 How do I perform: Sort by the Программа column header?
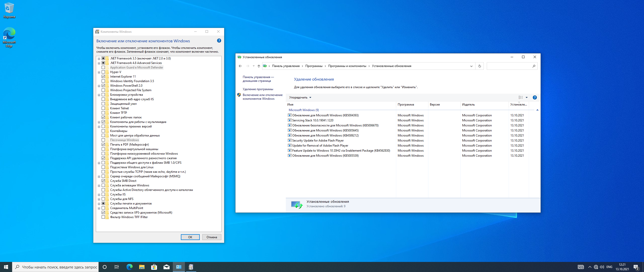412,105
